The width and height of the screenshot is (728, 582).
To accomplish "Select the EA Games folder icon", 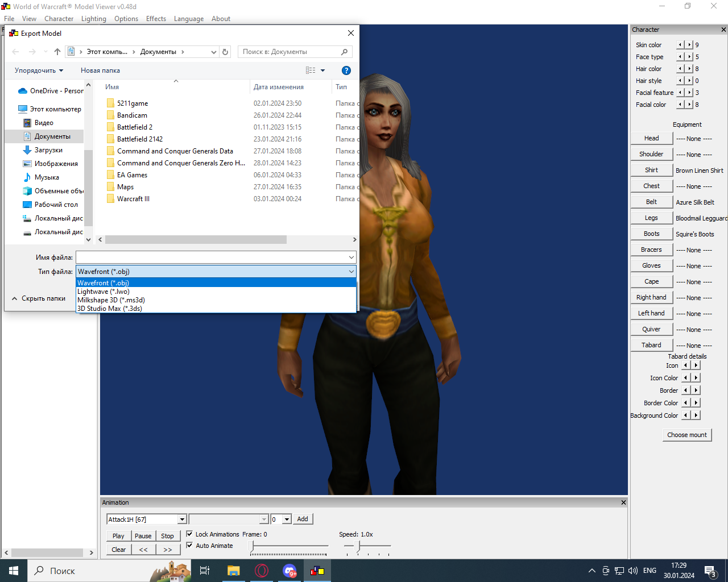I will click(110, 175).
